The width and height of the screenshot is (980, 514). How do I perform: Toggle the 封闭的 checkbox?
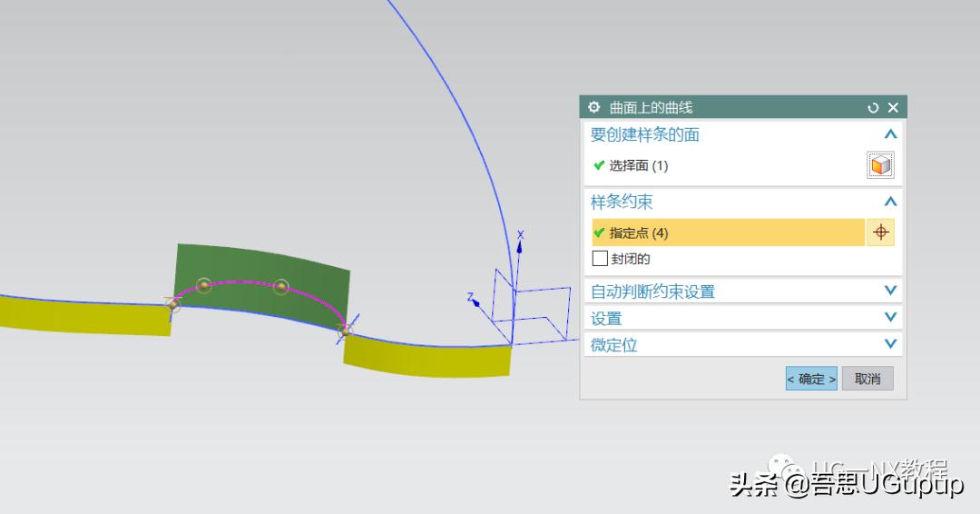(x=600, y=258)
